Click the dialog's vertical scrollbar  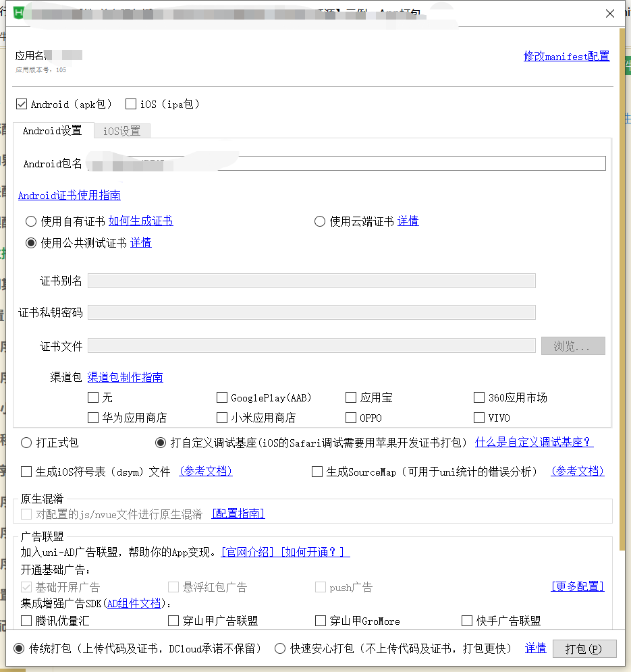point(622,270)
